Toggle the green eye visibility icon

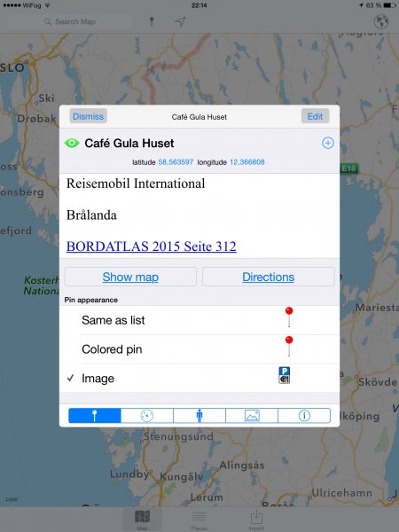(x=72, y=143)
